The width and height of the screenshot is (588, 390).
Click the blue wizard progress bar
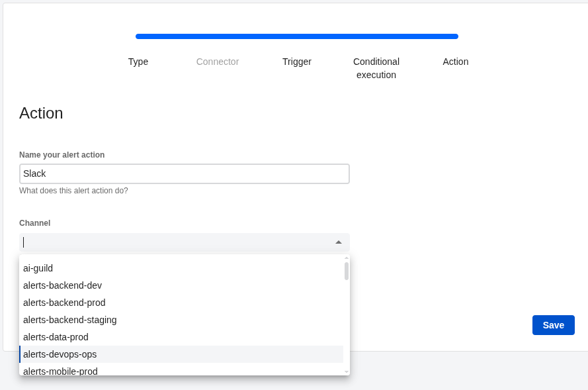[x=297, y=36]
